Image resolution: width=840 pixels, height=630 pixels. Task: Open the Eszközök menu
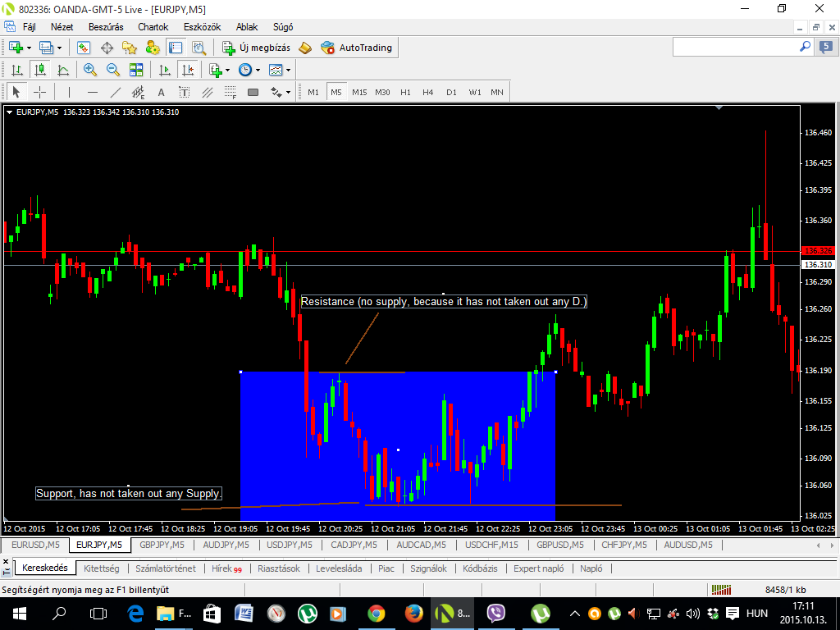click(200, 27)
